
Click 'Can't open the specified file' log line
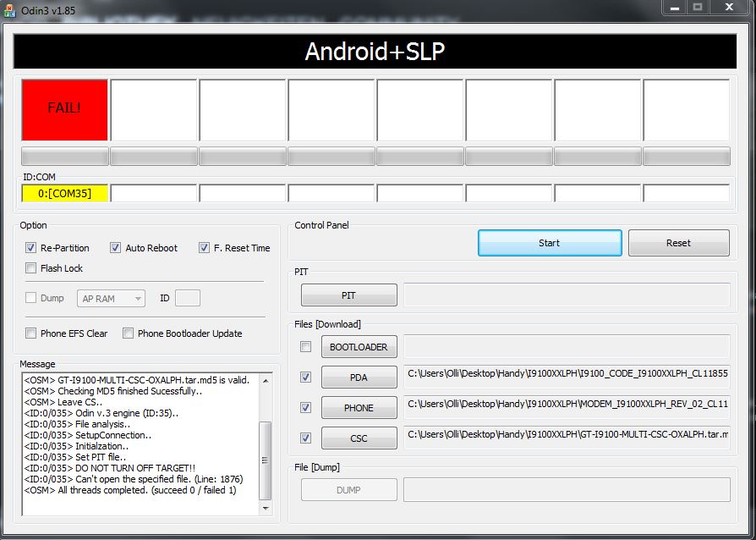coord(134,479)
